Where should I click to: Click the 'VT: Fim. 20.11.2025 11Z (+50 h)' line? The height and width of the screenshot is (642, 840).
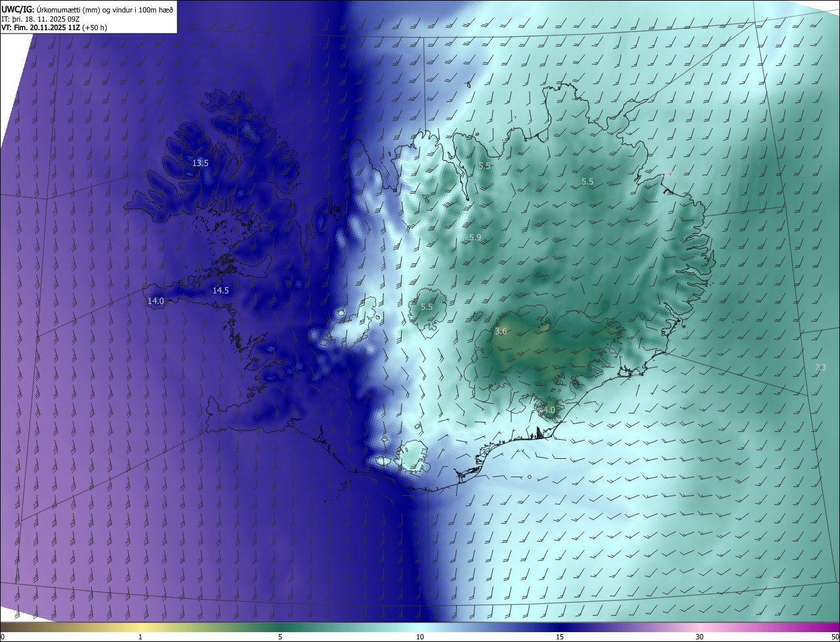coord(54,27)
